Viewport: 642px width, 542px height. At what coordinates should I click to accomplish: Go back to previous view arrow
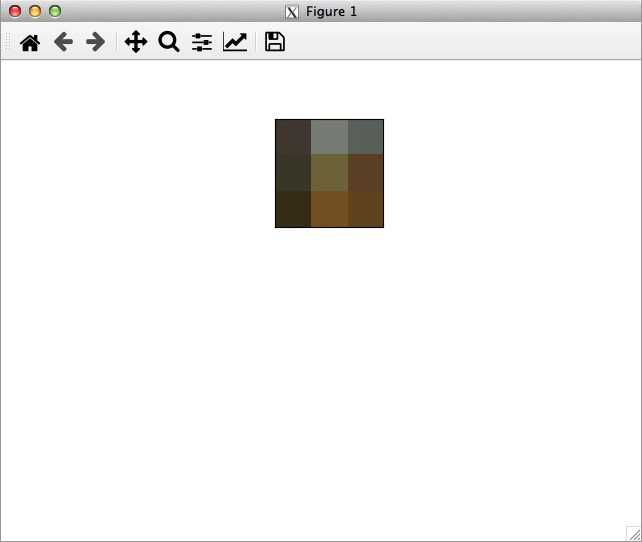click(x=63, y=42)
